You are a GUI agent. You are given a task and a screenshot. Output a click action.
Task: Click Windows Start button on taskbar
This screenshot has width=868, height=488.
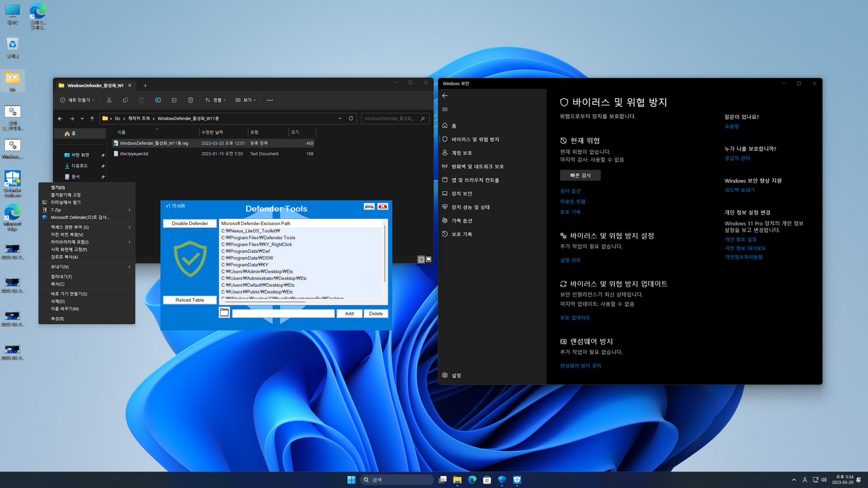coord(351,480)
